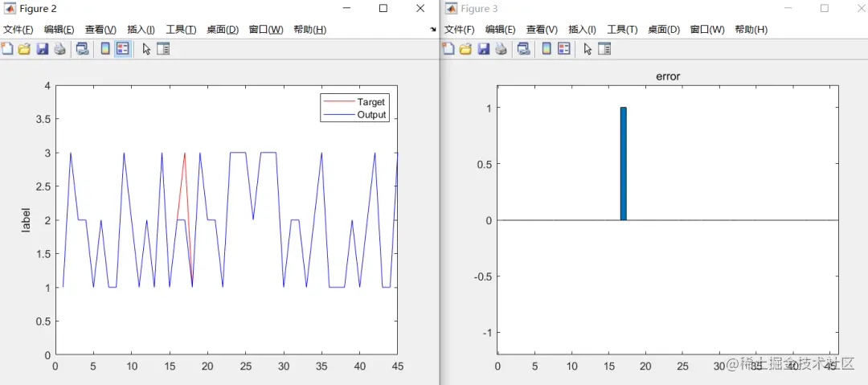Click MATLAB logo icon in Figure 2 title bar
This screenshot has width=868, height=385.
tap(10, 8)
